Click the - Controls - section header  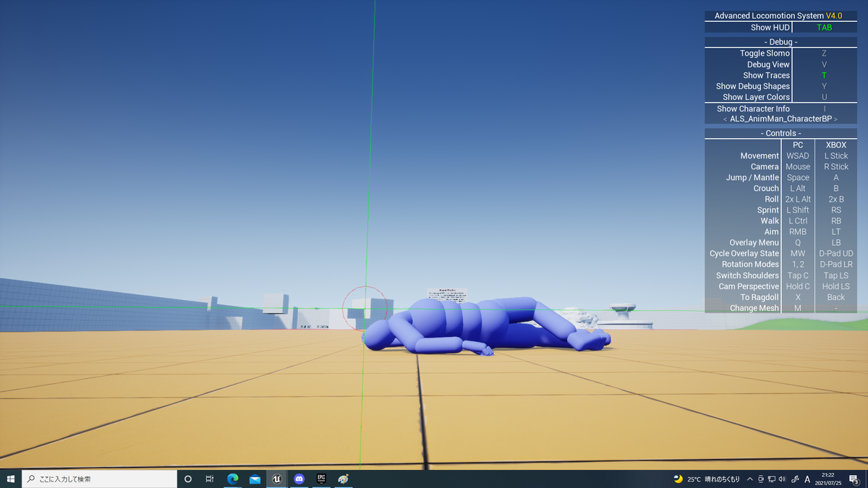tap(780, 133)
